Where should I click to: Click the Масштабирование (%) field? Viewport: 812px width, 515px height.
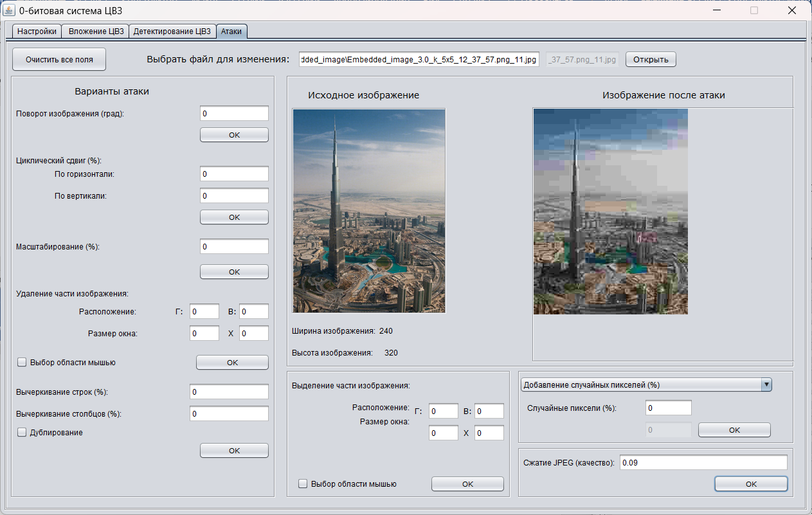pyautogui.click(x=234, y=246)
